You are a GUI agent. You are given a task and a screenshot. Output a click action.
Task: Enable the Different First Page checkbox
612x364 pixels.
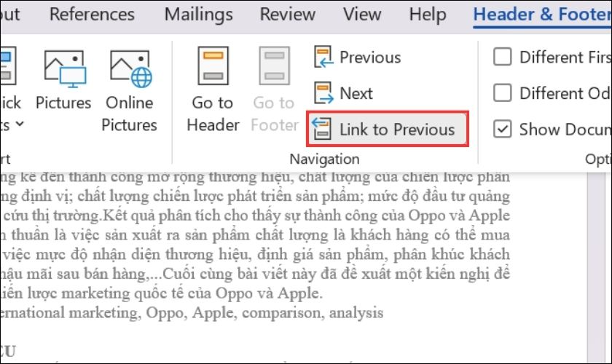(502, 57)
